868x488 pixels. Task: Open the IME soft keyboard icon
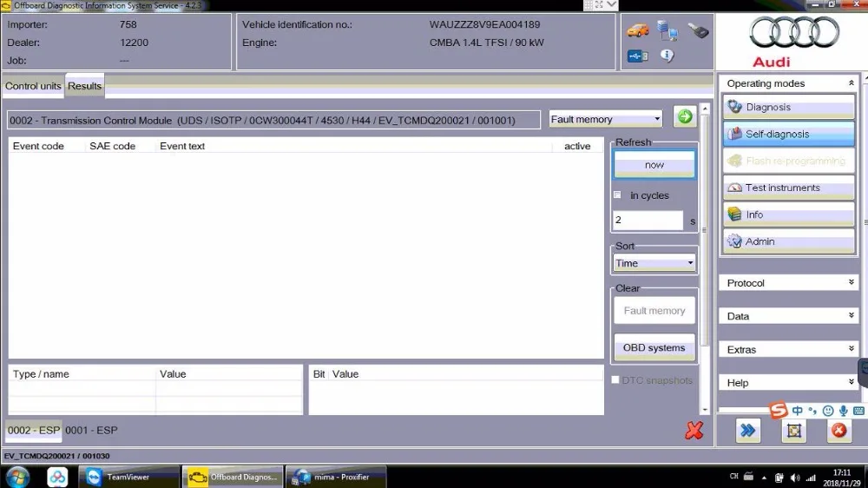point(858,411)
